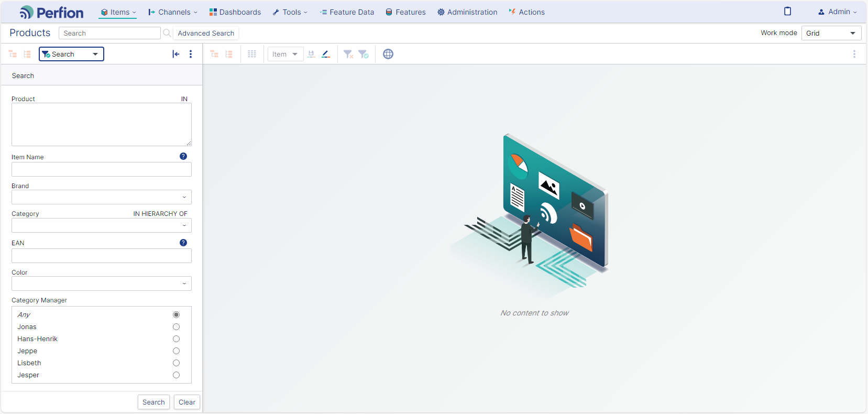Click the IN operator for Product
Viewport: 868px width, 414px height.
(184, 99)
